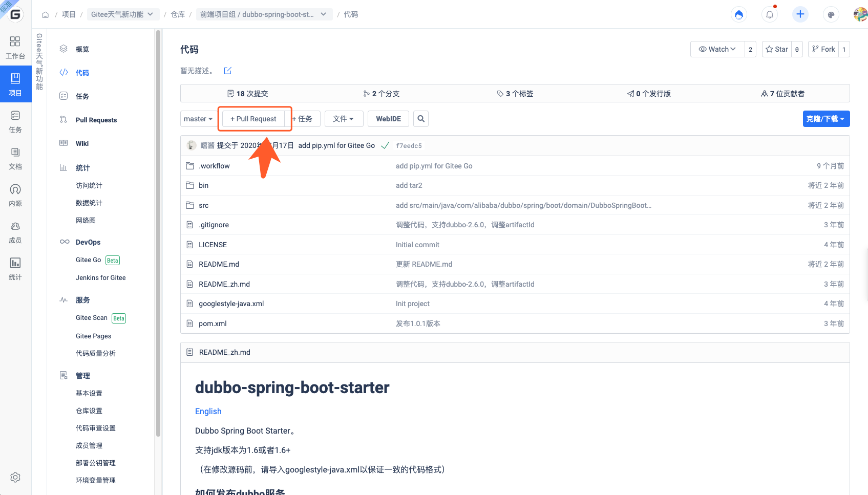Open 代码质量分析
868x495 pixels.
click(x=96, y=353)
